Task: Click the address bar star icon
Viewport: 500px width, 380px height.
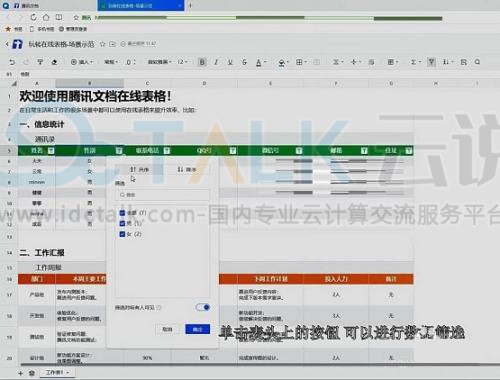Action: click(x=76, y=17)
